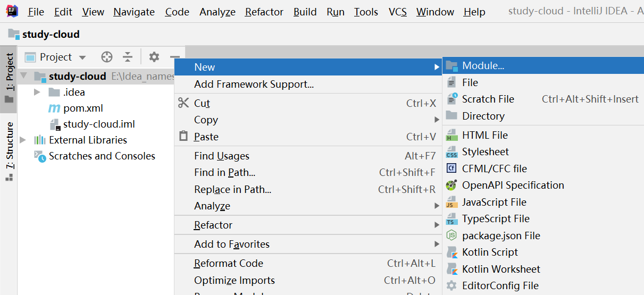Viewport: 644px width, 295px height.
Task: Create a new OpenAPI Specification
Action: (513, 185)
